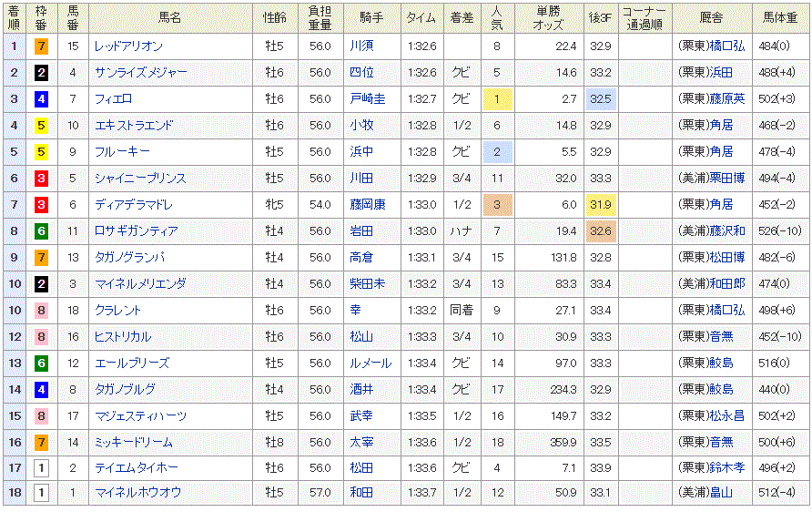The height and width of the screenshot is (512, 812).
Task: Open horse link ミッキードリーム
Action: [x=134, y=443]
